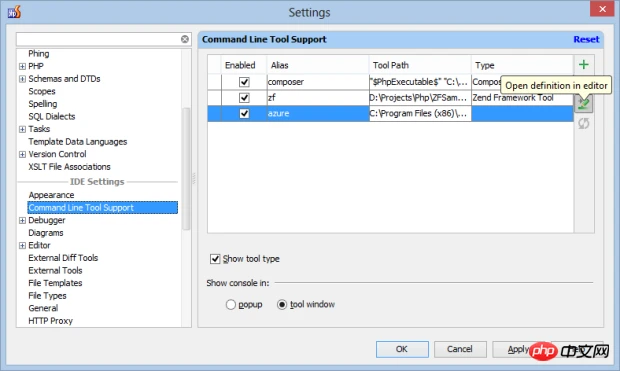Disable the zf tool checkbox
The image size is (620, 371).
pyautogui.click(x=244, y=98)
